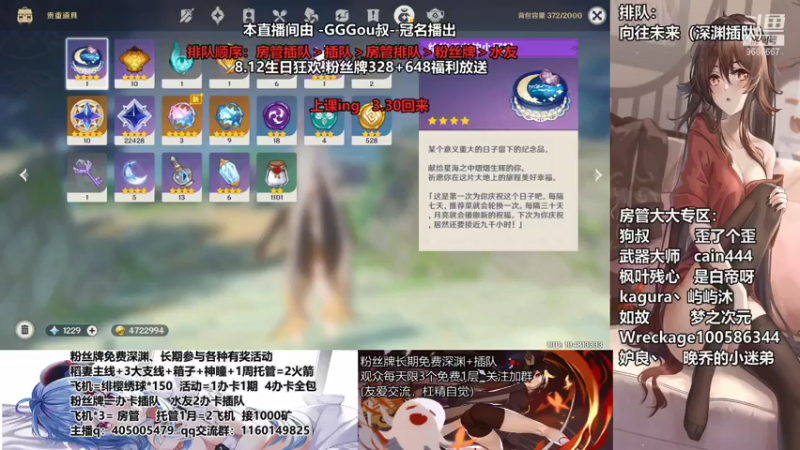The width and height of the screenshot is (800, 450).
Task: Select the sealed jar item with count 1101
Action: [x=277, y=178]
